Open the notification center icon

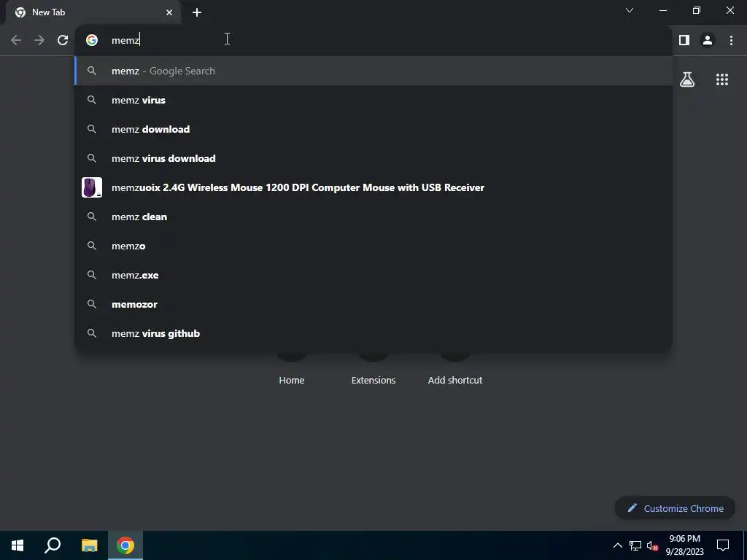(723, 545)
